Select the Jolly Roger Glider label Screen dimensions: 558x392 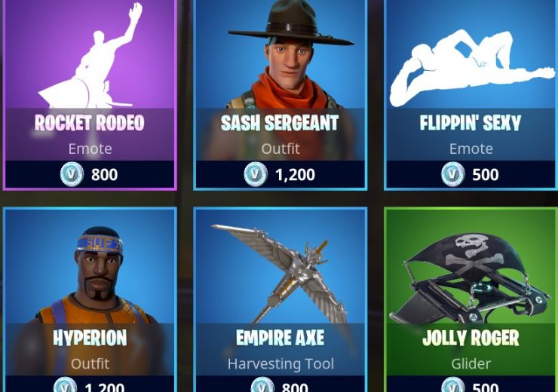coord(471,363)
